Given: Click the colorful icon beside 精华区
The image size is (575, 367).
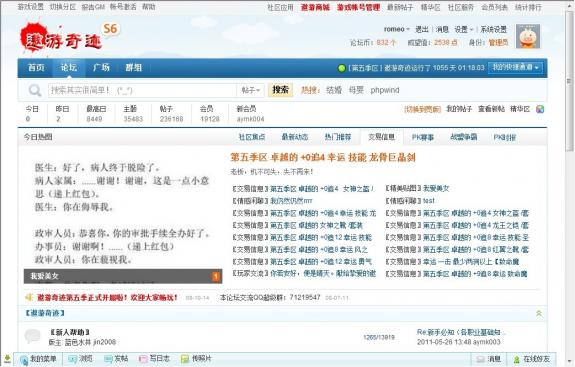Looking at the screenshot, I should pos(540,109).
